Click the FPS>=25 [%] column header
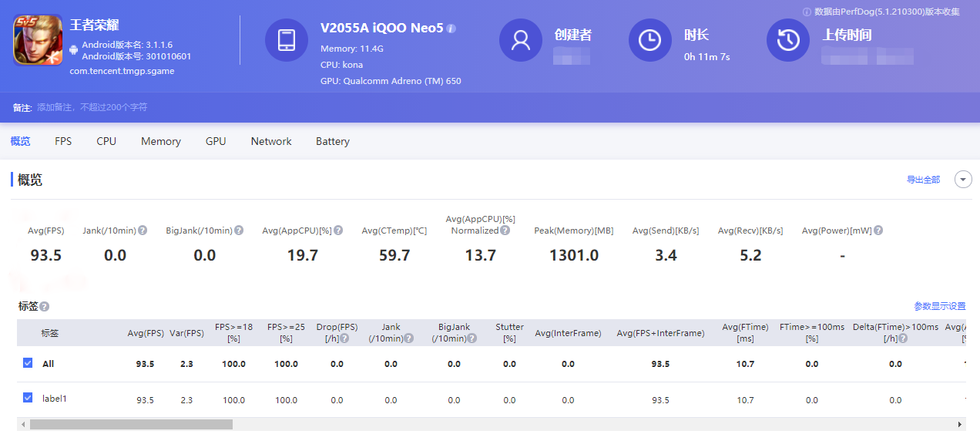The image size is (980, 441). coord(286,332)
